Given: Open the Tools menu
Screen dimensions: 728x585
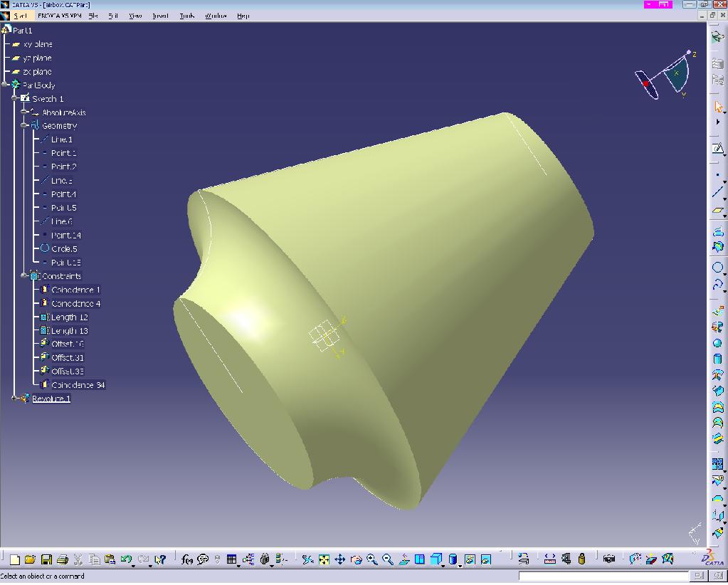Looking at the screenshot, I should pyautogui.click(x=186, y=16).
